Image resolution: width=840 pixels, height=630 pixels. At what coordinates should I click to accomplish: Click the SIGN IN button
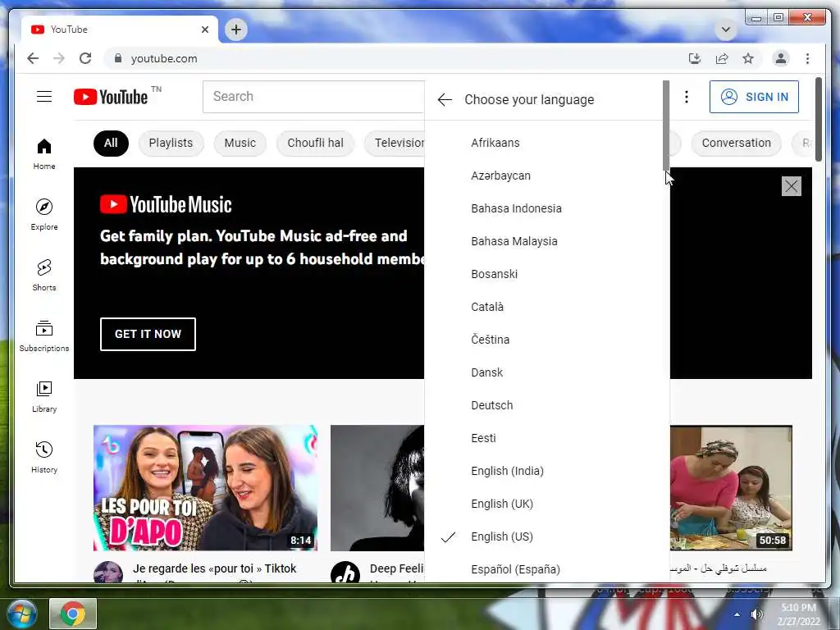(754, 97)
